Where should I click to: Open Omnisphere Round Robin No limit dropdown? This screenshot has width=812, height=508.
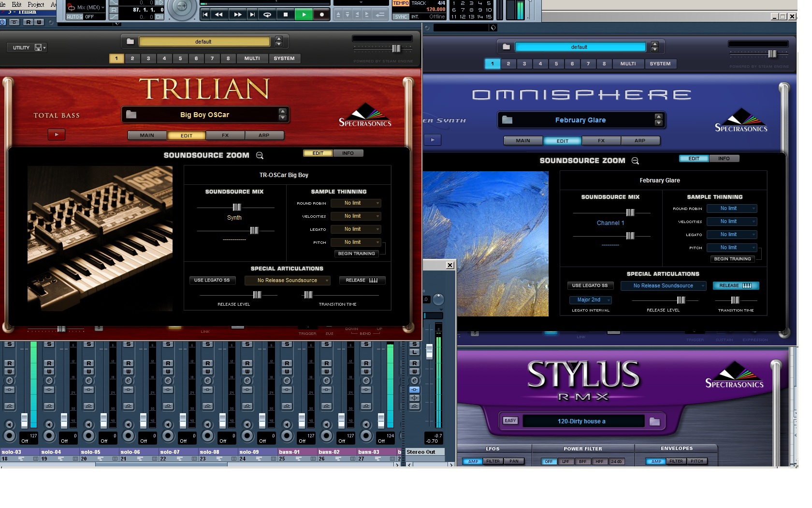[732, 209]
